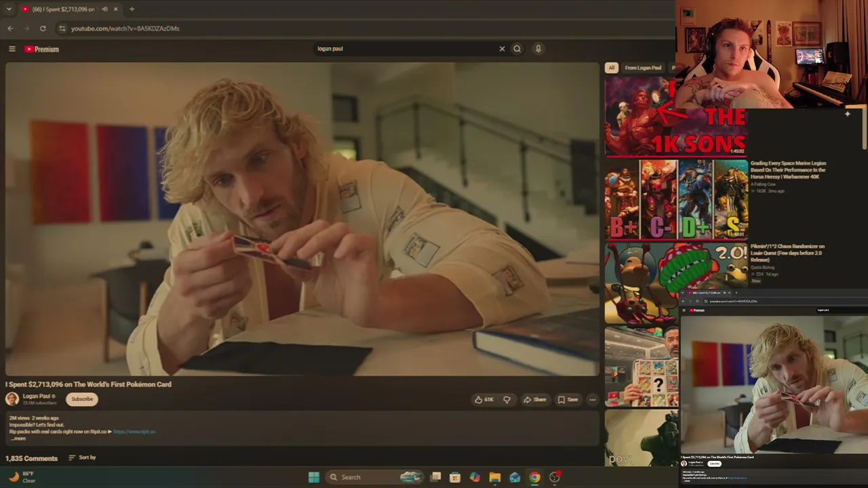The image size is (868, 488).
Task: Click the sparkle icon under the webcam
Action: click(x=847, y=114)
